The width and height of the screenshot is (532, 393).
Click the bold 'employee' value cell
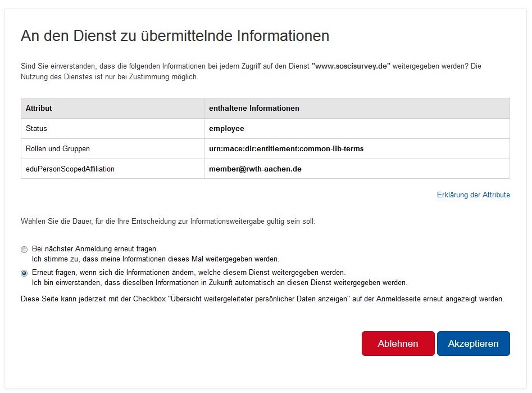coord(226,128)
